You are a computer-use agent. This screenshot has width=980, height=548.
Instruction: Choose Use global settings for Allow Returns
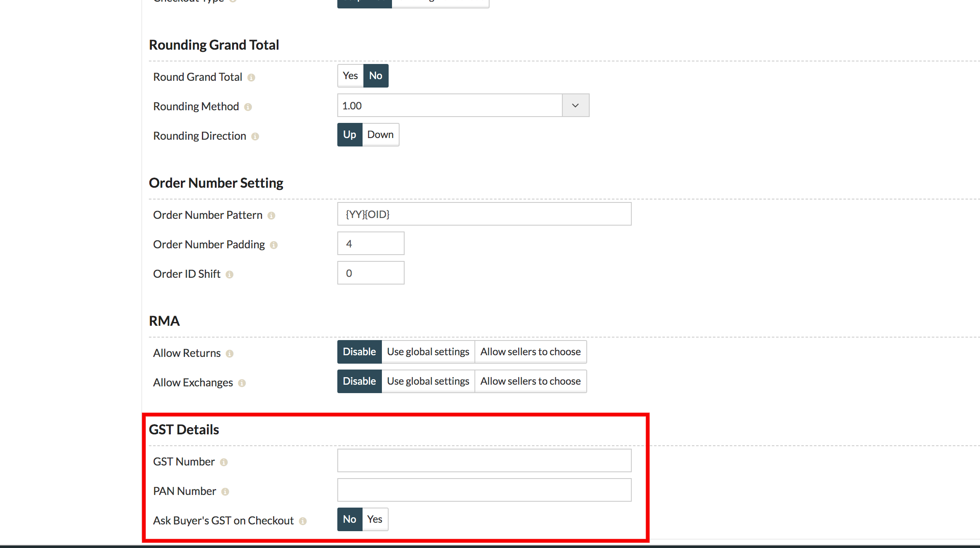[x=428, y=352]
